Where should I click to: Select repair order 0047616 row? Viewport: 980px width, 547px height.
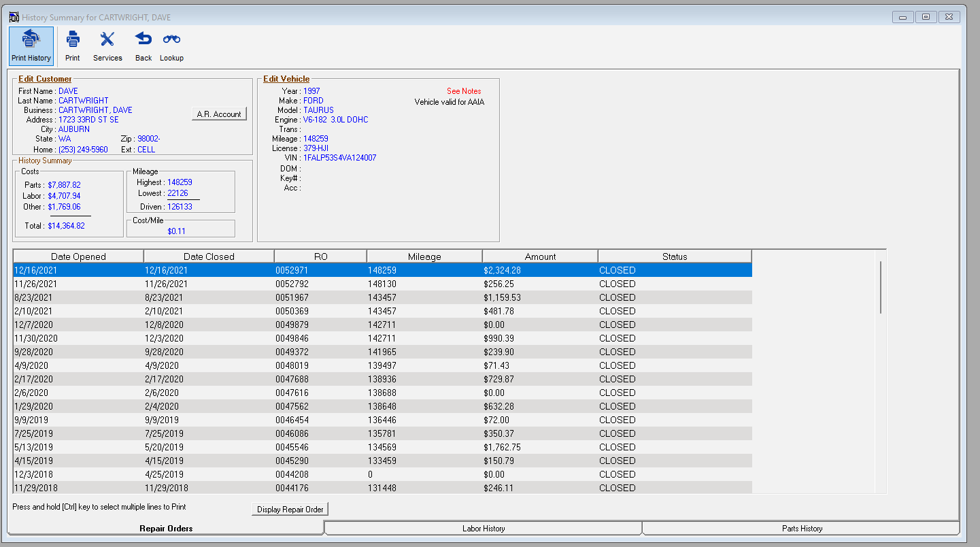[x=383, y=393]
